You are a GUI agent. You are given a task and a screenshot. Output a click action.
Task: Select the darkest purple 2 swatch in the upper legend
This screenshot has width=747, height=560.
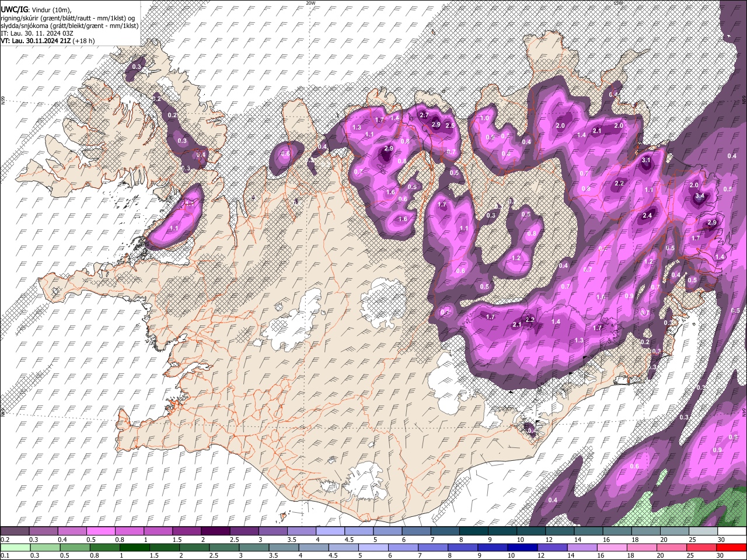(215, 531)
